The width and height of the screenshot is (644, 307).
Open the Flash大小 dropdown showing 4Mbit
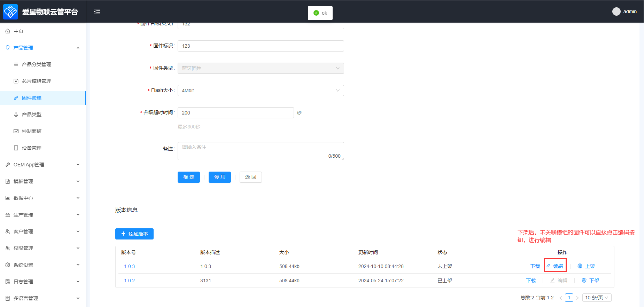coord(261,90)
